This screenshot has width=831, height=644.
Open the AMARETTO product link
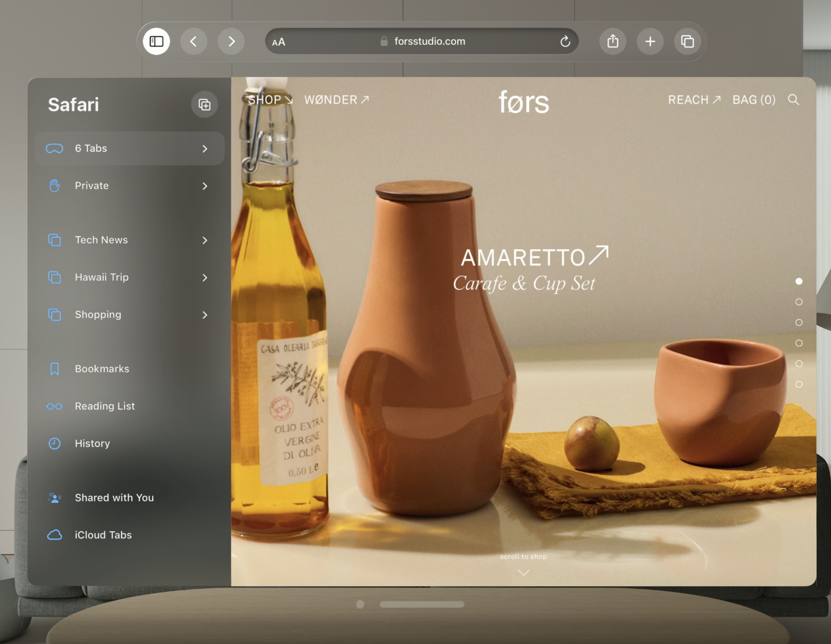coord(535,256)
